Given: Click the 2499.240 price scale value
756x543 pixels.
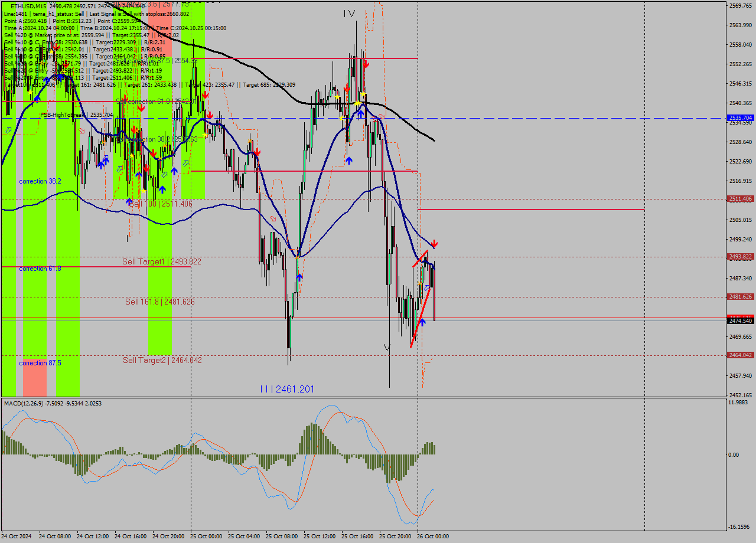Looking at the screenshot, I should pos(741,239).
